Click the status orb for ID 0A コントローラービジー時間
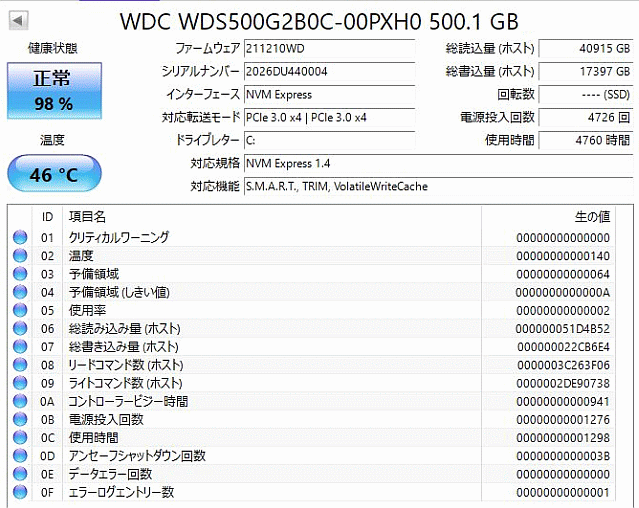The height and width of the screenshot is (508, 639). point(20,401)
